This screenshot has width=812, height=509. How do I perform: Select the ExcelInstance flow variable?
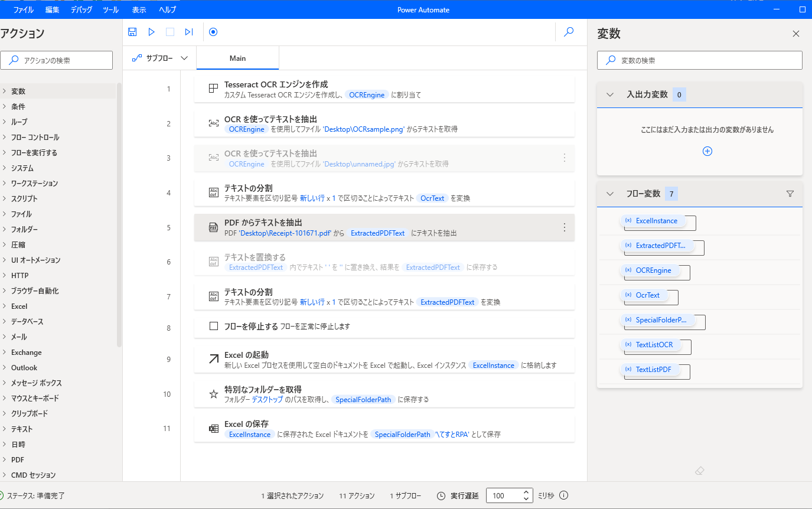pyautogui.click(x=652, y=221)
